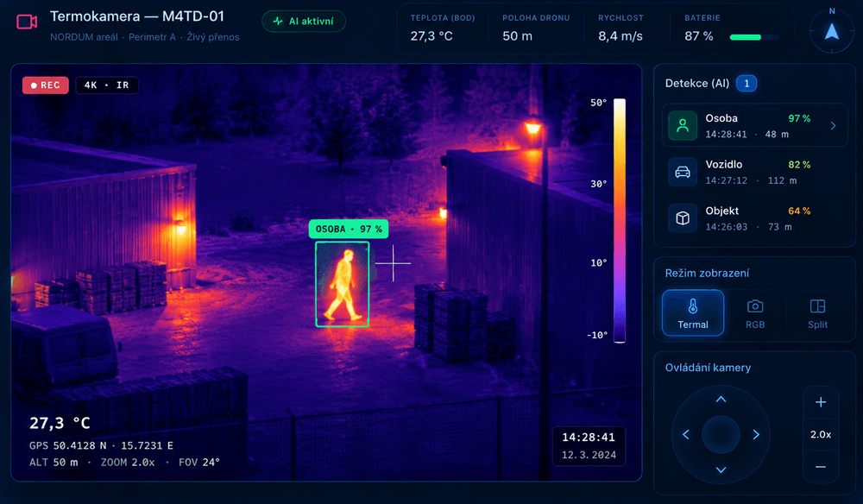This screenshot has height=504, width=863.
Task: Click the Detekce (AI) count badge
Action: pyautogui.click(x=746, y=84)
